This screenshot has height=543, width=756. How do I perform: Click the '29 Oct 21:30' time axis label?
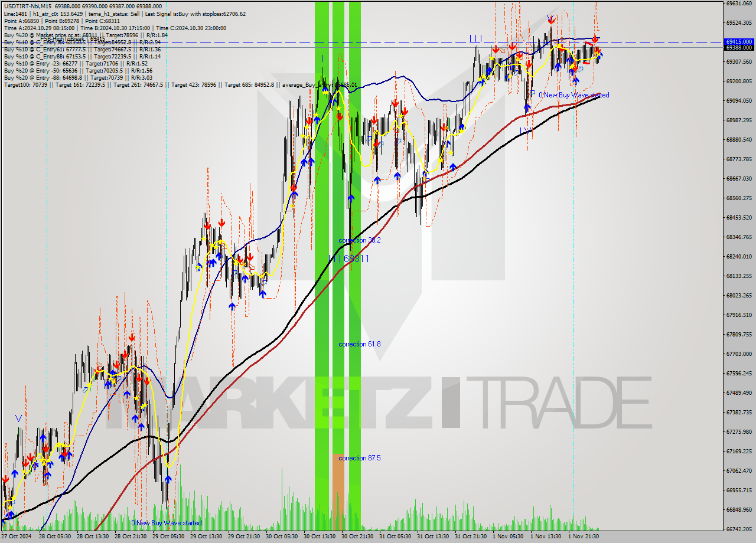pos(245,537)
